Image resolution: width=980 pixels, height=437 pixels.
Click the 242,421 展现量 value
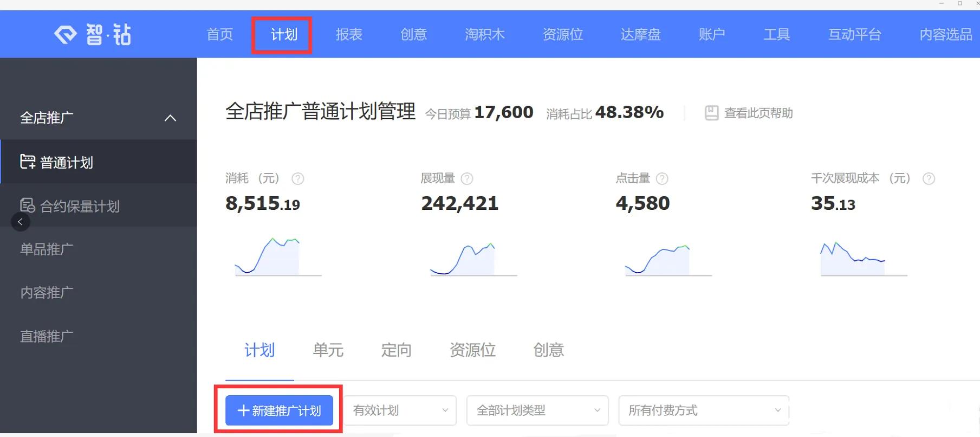pos(459,203)
